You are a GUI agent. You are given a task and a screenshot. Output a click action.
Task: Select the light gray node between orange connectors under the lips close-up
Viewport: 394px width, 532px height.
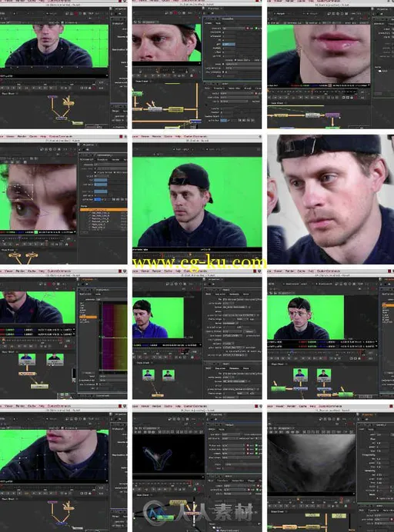312,115
